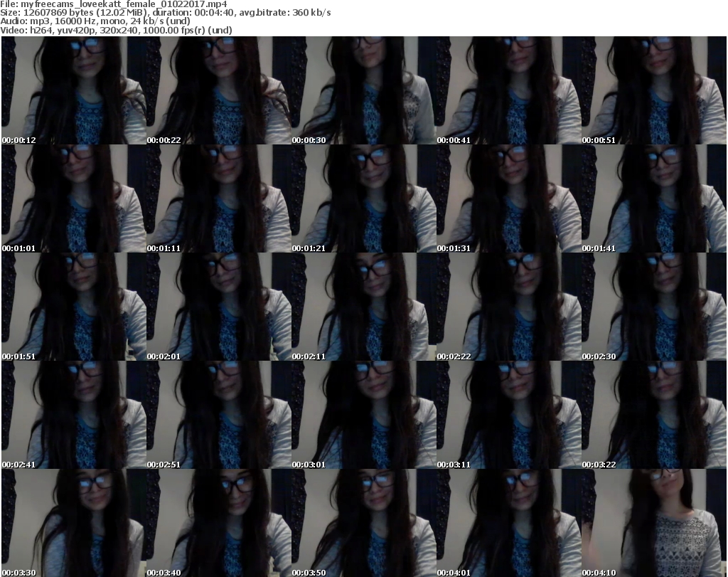Select the thumbnail stamped 00:00:30
Screen dimensions: 728x577
click(363, 90)
